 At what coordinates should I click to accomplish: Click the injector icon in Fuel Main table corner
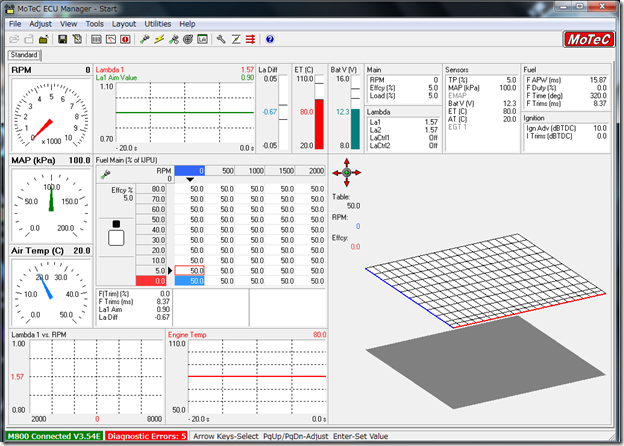[106, 174]
